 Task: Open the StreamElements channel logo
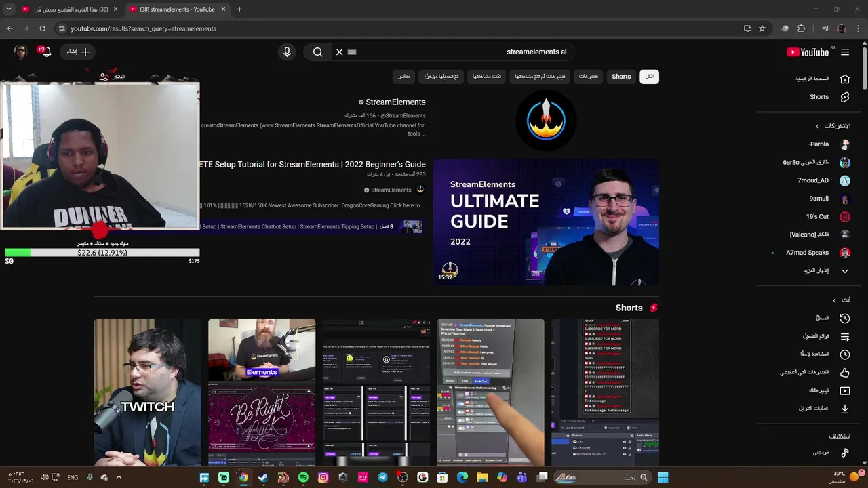click(546, 121)
